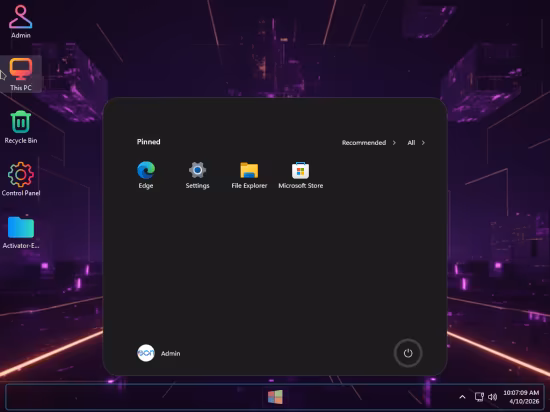Expand the All apps list
Image resolution: width=550 pixels, height=412 pixels.
(416, 143)
